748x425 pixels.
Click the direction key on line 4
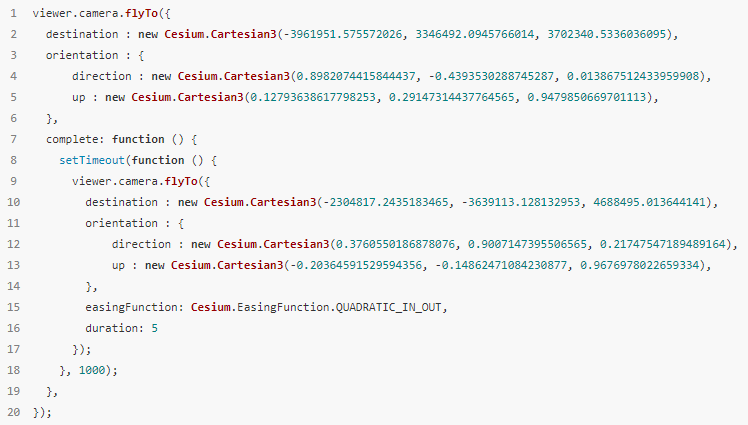[x=102, y=76]
